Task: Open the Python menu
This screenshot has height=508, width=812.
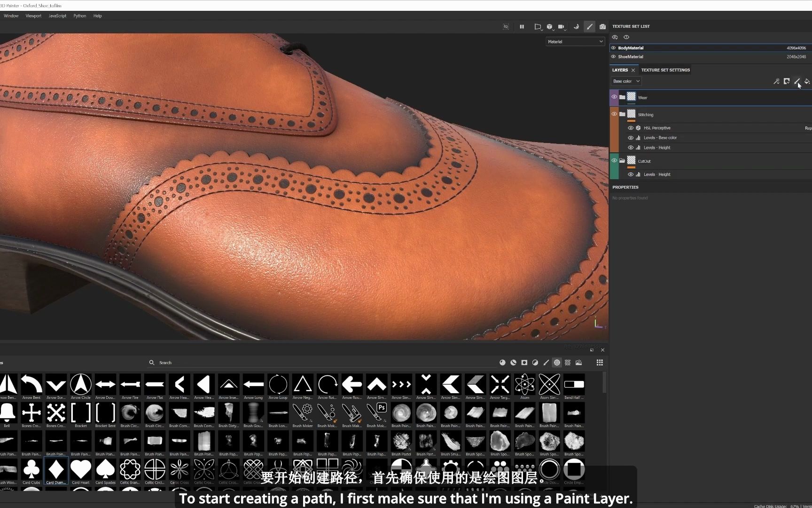Action: point(80,16)
